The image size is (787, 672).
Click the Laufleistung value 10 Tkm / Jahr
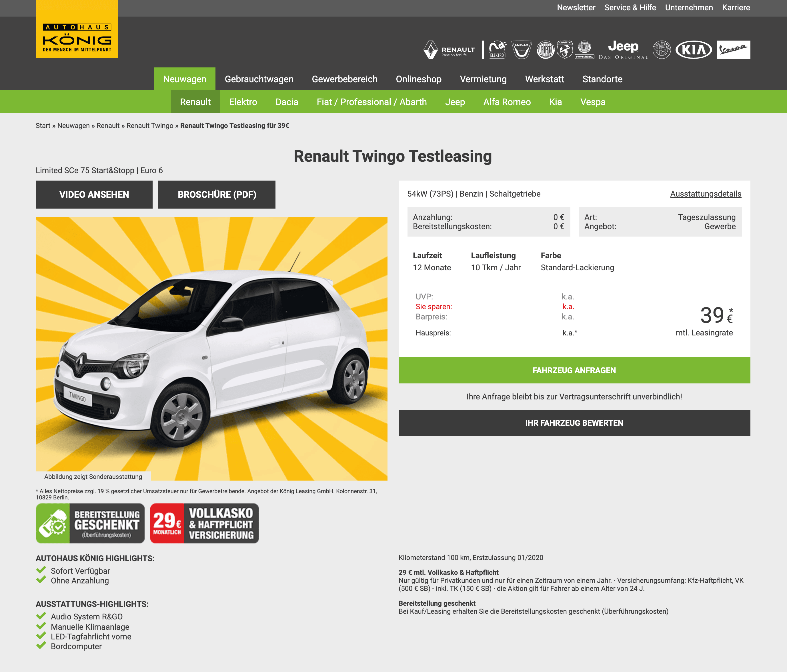click(x=496, y=267)
